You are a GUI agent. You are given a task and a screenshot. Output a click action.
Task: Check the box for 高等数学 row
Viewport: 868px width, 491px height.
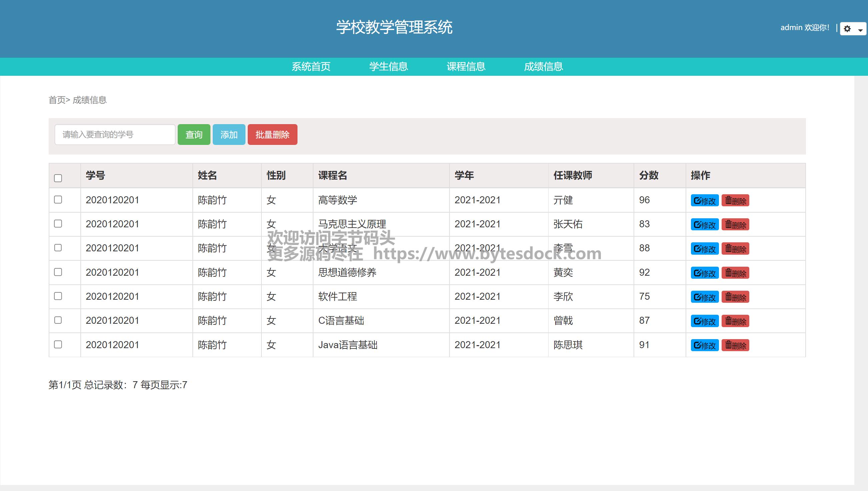(x=58, y=200)
